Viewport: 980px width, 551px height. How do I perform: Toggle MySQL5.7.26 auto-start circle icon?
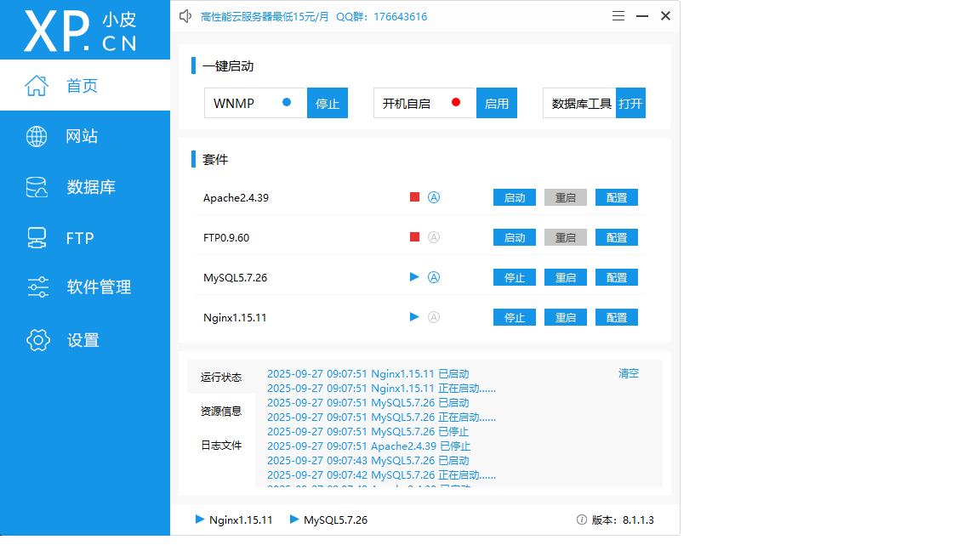pos(434,277)
